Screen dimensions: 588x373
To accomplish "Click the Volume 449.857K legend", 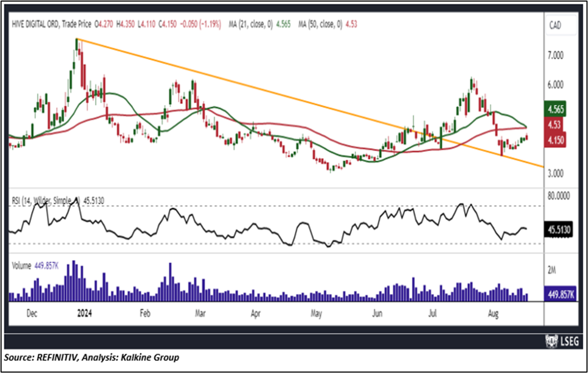I will 35,266.
